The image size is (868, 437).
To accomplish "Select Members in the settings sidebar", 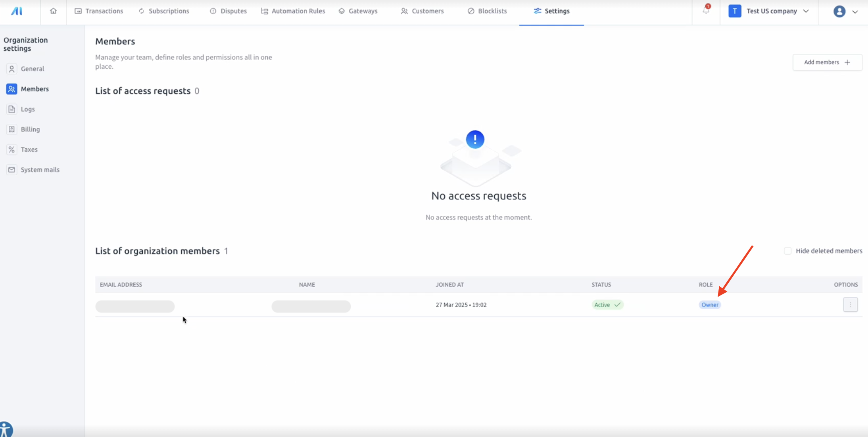I will point(35,89).
